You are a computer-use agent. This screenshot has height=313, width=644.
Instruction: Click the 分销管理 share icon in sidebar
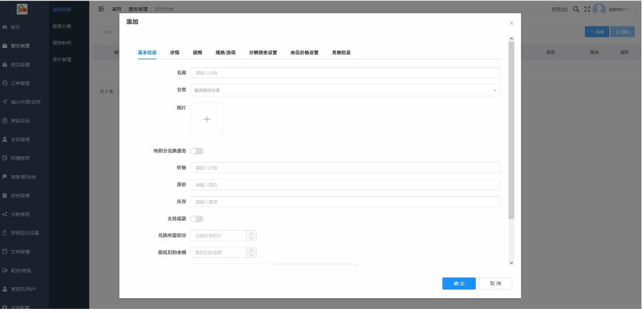tap(5, 215)
